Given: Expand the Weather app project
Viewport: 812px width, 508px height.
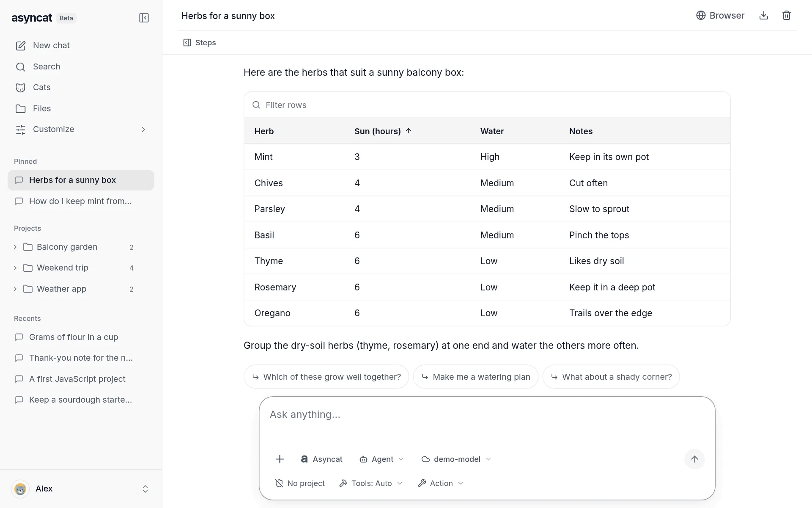Looking at the screenshot, I should click(x=15, y=289).
